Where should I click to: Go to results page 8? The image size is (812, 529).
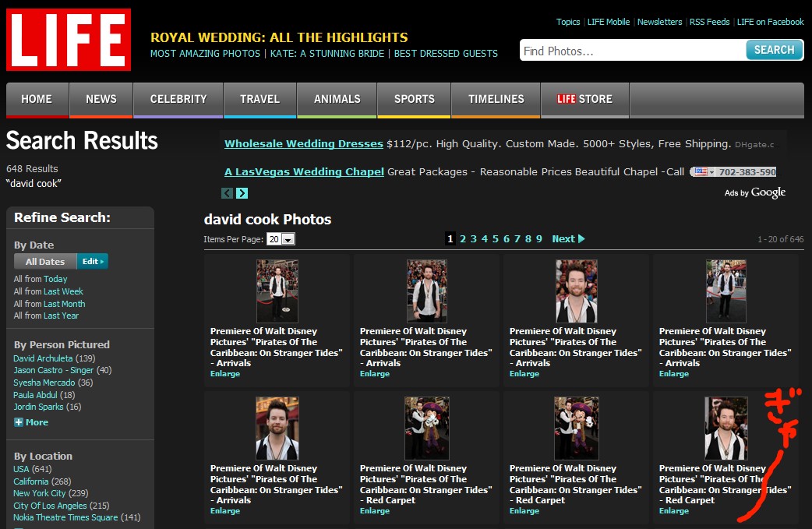coord(528,238)
